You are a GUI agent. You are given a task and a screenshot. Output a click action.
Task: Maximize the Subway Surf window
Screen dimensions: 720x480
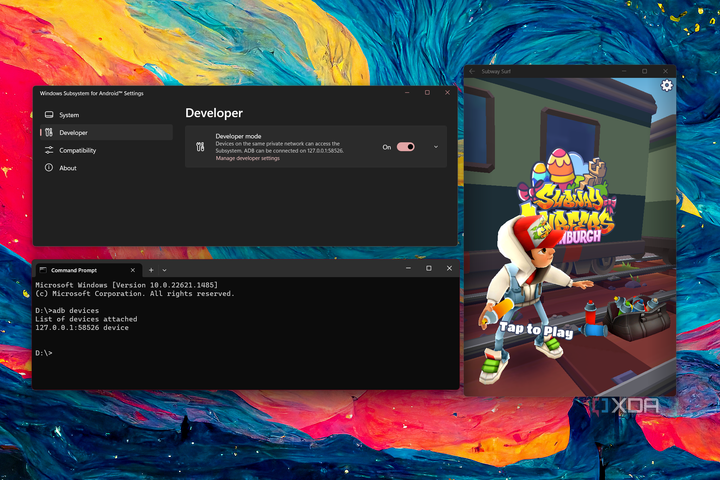coord(645,71)
